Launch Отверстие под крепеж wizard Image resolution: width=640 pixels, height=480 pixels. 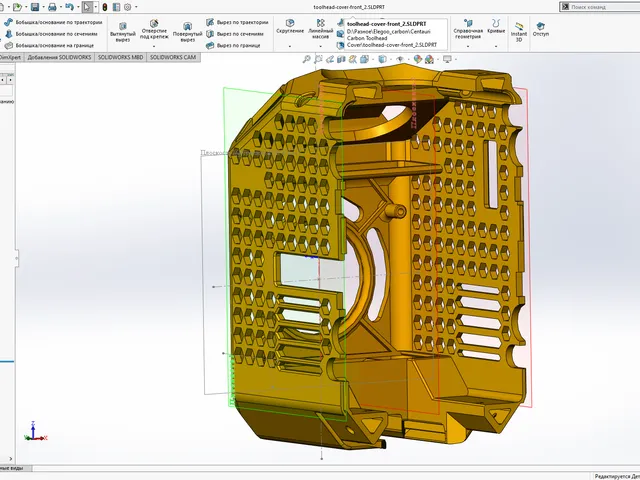click(154, 29)
